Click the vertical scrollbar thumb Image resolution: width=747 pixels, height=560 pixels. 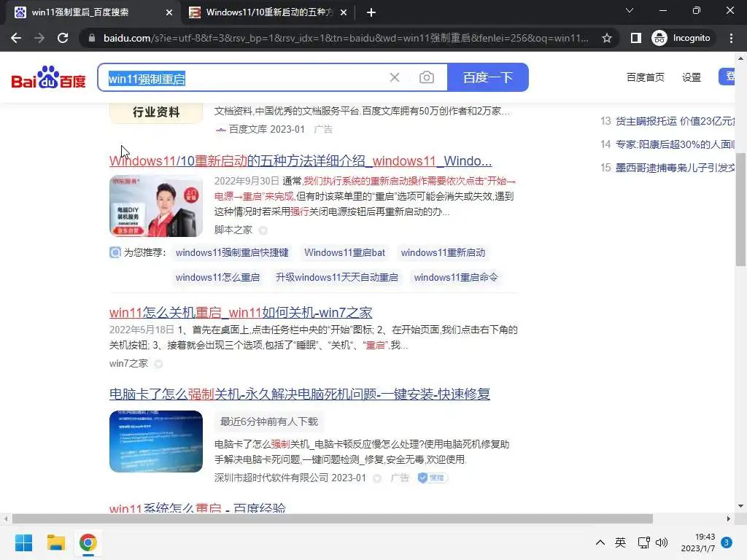[x=740, y=209]
